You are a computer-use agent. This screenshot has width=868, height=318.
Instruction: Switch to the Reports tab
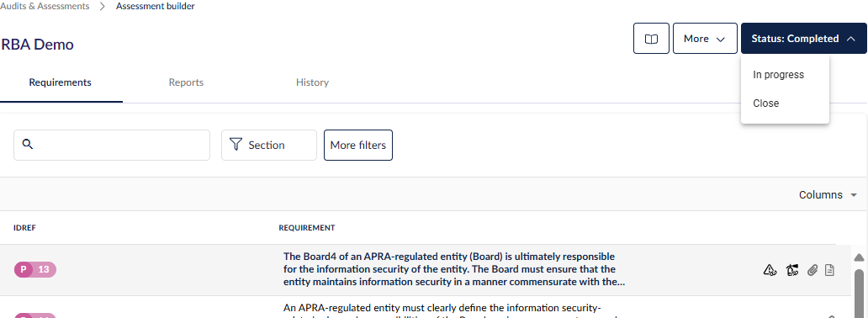click(x=186, y=82)
